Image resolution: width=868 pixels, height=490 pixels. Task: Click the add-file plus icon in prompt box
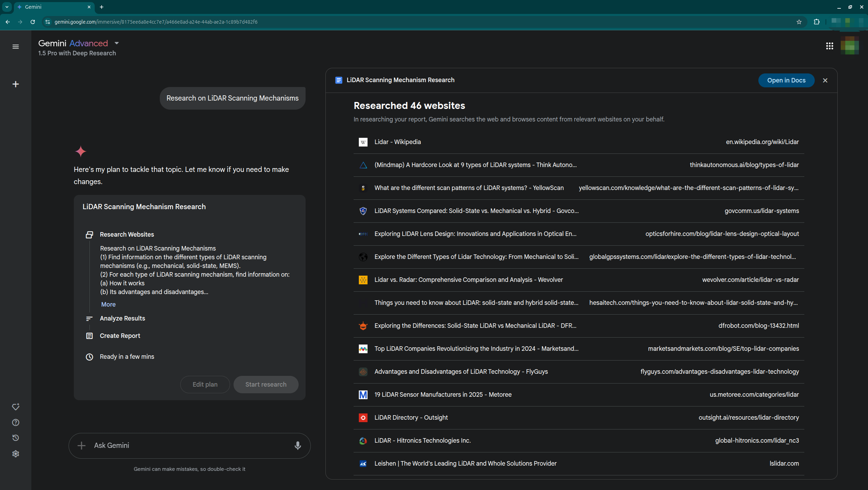81,445
